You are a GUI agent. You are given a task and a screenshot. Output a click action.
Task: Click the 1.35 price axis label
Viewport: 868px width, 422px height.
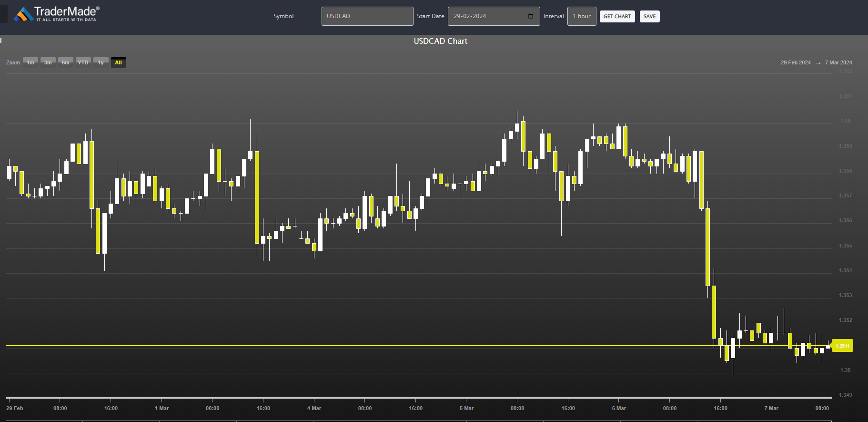[x=845, y=370]
